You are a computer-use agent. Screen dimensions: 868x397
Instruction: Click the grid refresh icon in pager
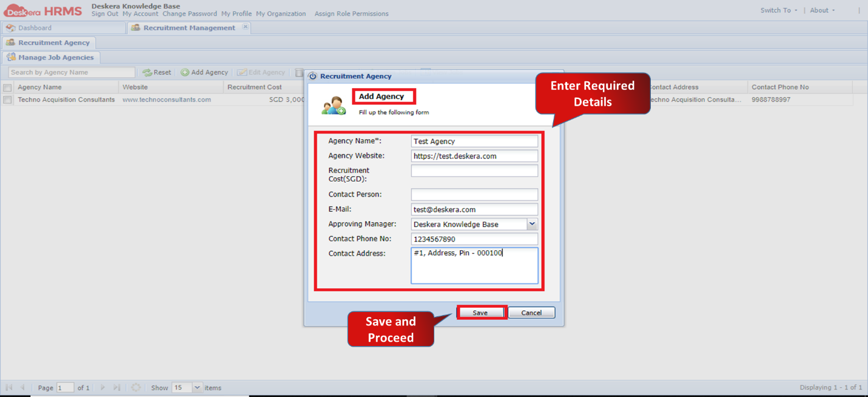[x=136, y=387]
